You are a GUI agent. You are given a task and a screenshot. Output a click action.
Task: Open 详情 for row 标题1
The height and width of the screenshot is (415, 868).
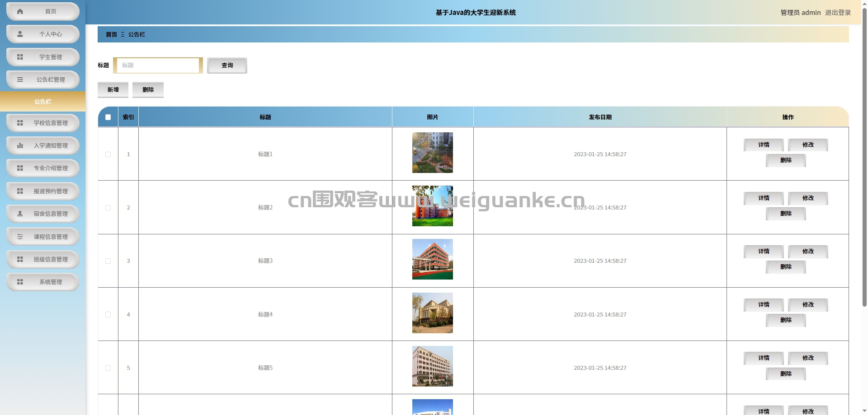pyautogui.click(x=764, y=145)
